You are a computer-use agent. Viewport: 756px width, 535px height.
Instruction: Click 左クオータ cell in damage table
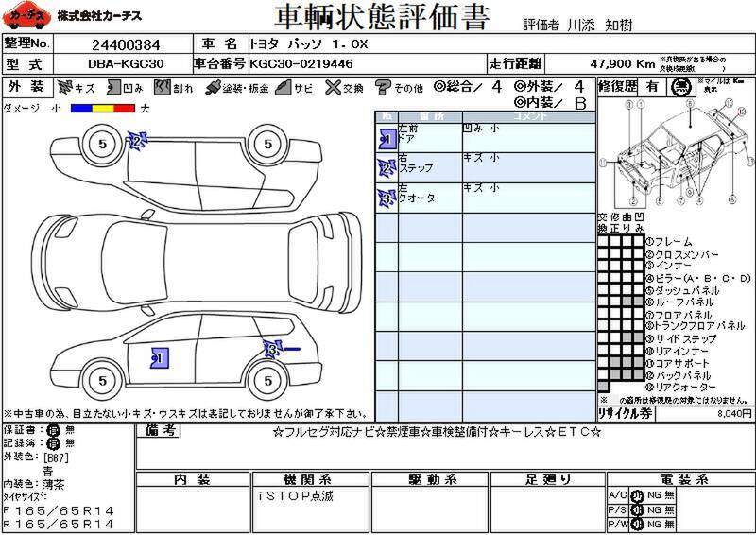430,198
